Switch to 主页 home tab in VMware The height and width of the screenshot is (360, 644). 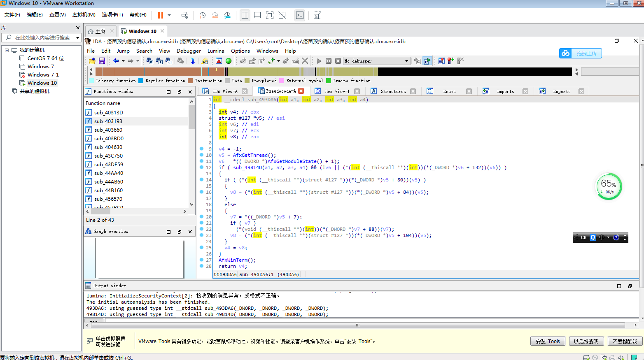[x=100, y=31]
